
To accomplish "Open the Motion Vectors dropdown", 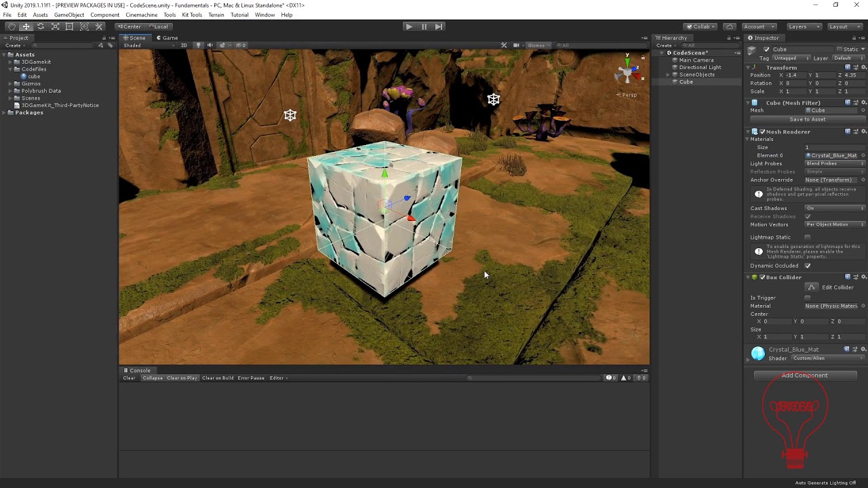I will tap(835, 224).
